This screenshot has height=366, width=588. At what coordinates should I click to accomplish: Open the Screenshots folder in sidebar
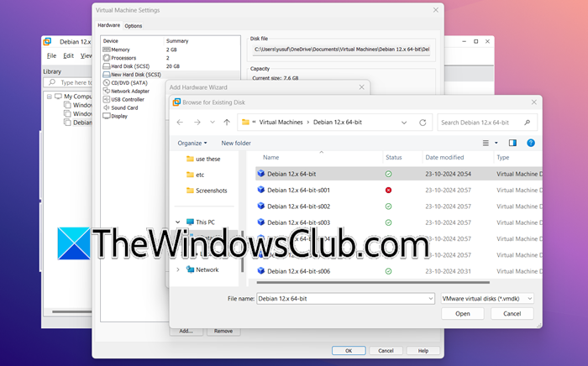pos(207,191)
